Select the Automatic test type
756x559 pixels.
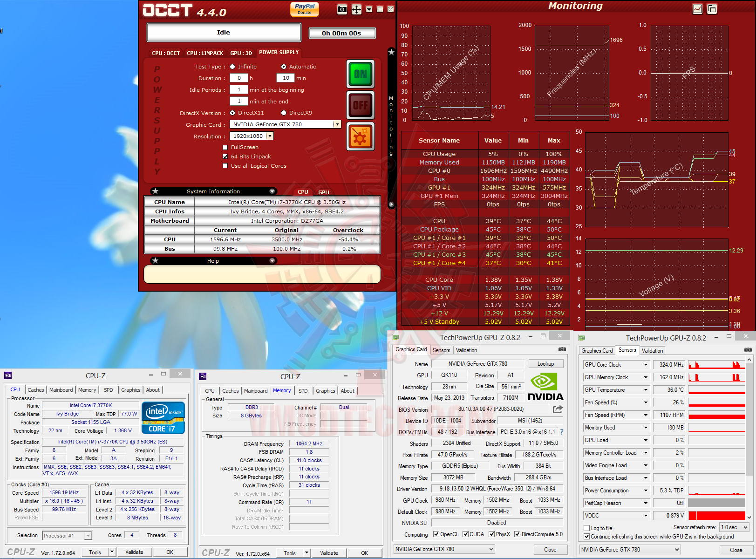(x=284, y=67)
